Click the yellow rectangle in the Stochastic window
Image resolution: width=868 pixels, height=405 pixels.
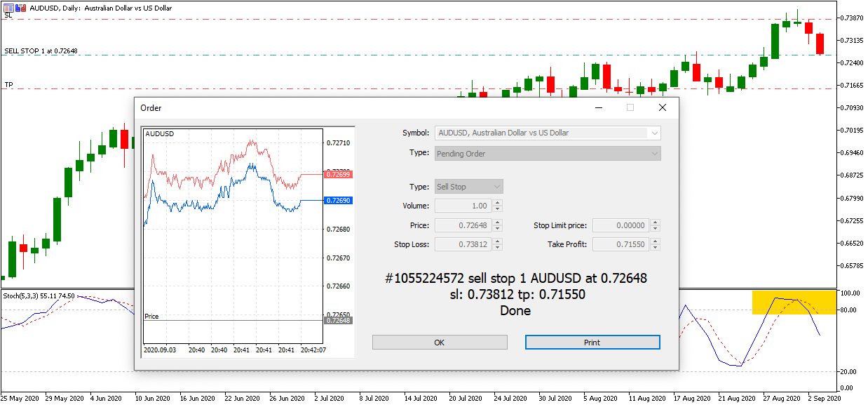click(x=794, y=302)
